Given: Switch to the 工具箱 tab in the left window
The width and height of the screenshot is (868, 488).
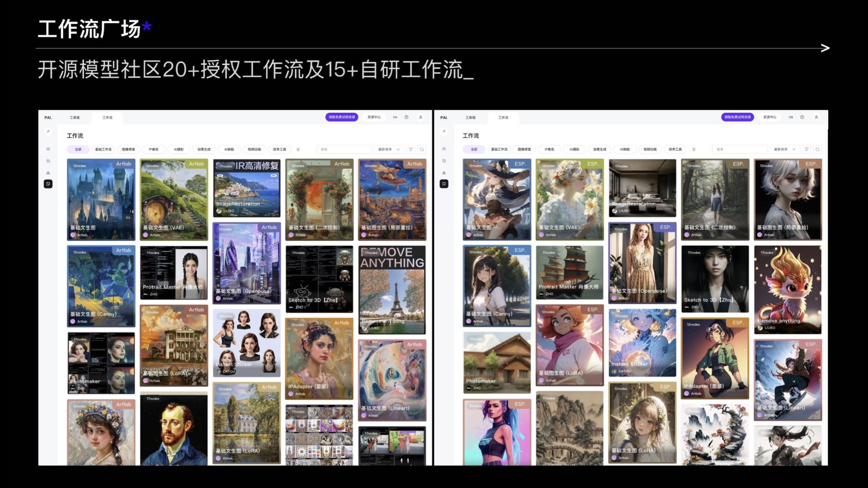Looking at the screenshot, I should click(x=75, y=117).
